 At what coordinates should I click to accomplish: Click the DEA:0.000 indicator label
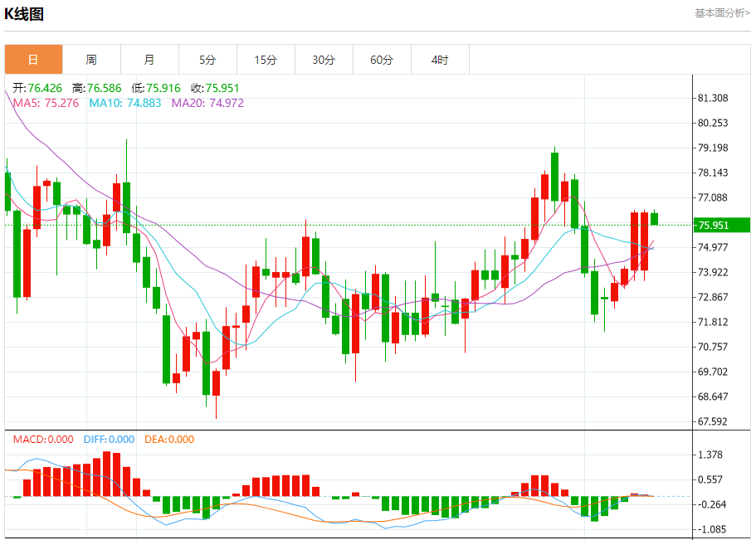point(169,440)
